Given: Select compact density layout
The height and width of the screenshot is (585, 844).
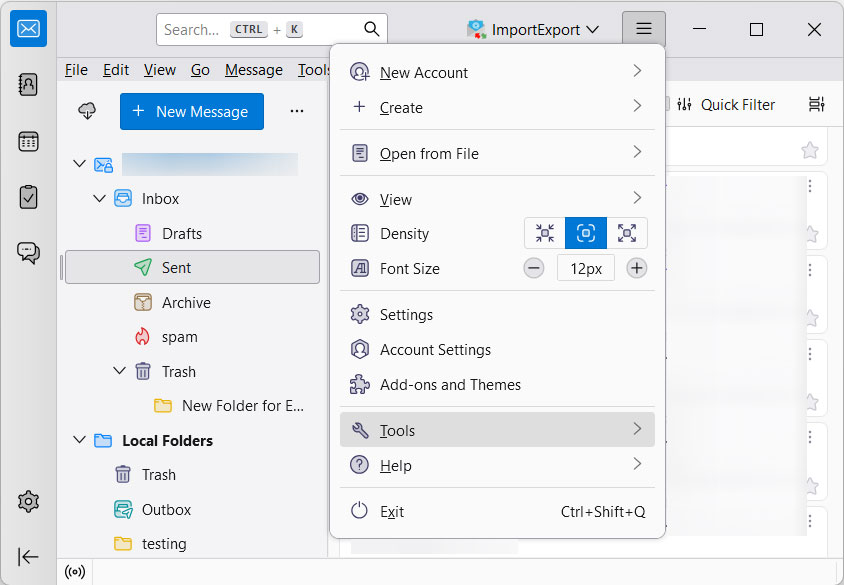Looking at the screenshot, I should 544,233.
